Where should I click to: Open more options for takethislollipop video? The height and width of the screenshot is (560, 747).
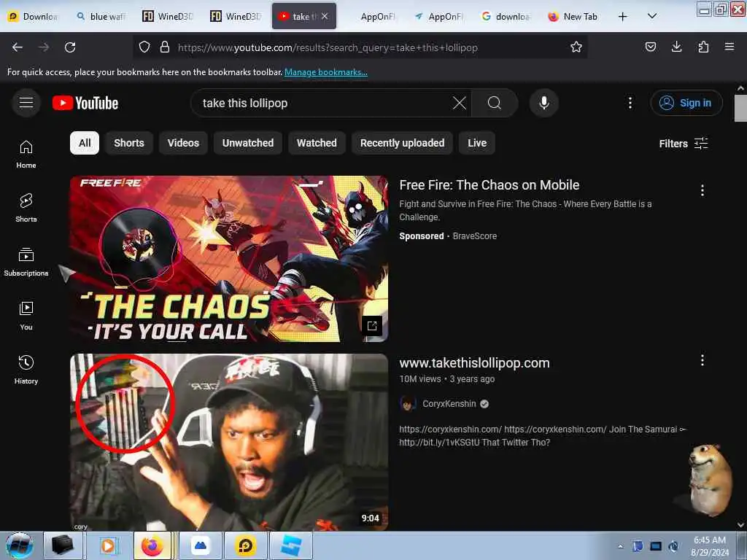tap(703, 360)
